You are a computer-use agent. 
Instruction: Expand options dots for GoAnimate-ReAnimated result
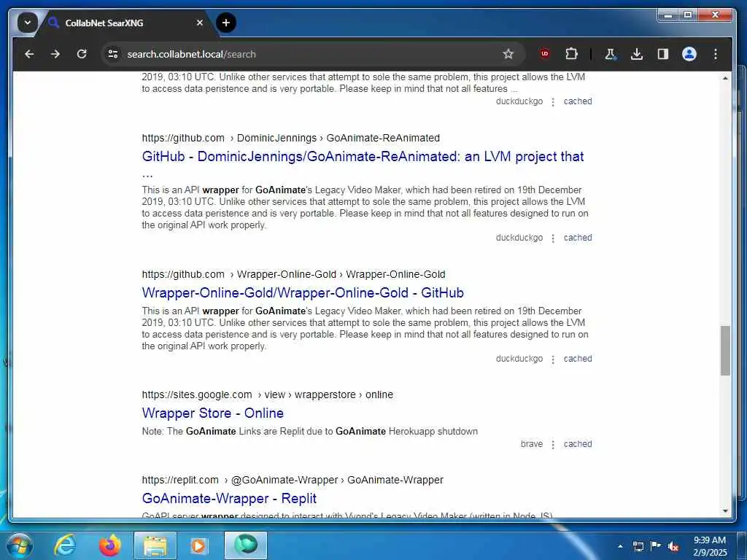point(553,238)
